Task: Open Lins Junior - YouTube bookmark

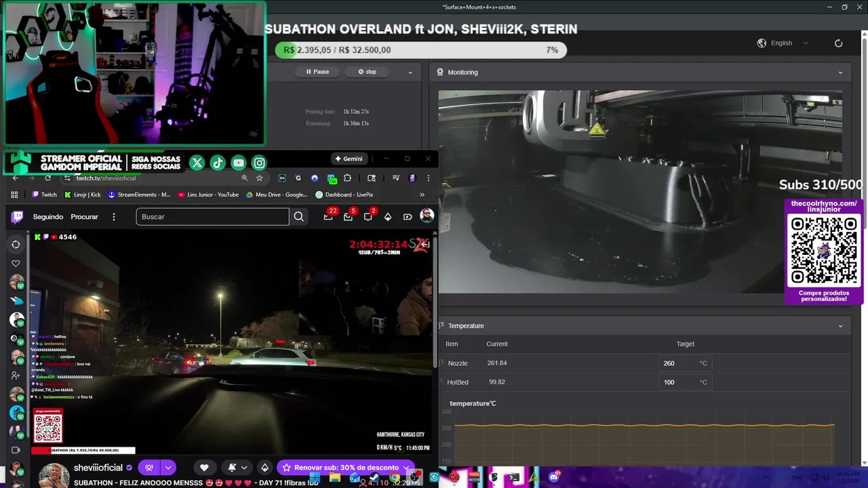Action: pyautogui.click(x=208, y=195)
